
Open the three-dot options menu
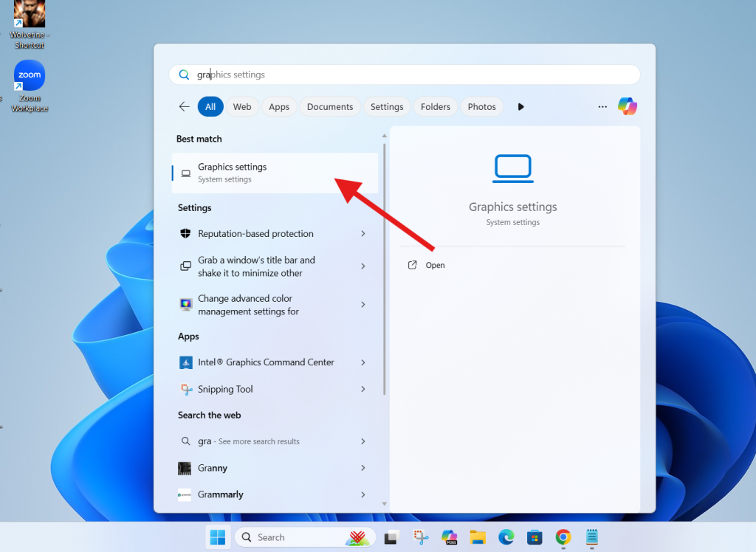tap(602, 106)
